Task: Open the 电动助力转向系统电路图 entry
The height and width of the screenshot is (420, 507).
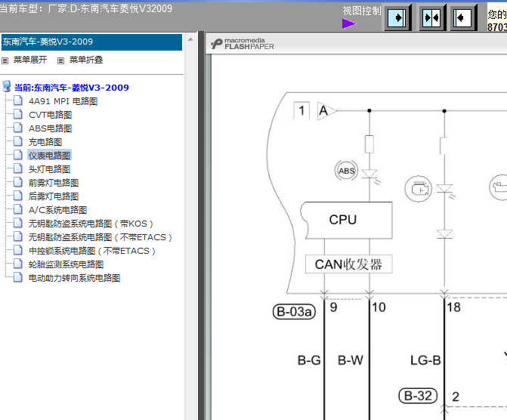Action: point(74,278)
